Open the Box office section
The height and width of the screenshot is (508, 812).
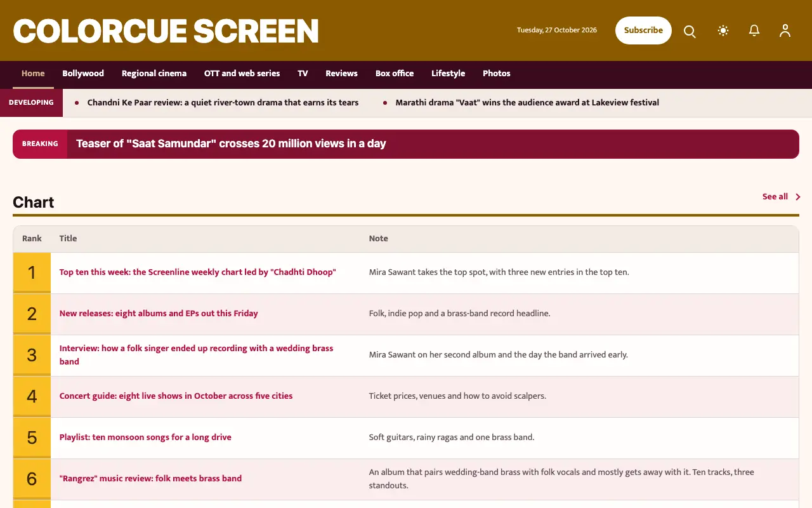[395, 74]
